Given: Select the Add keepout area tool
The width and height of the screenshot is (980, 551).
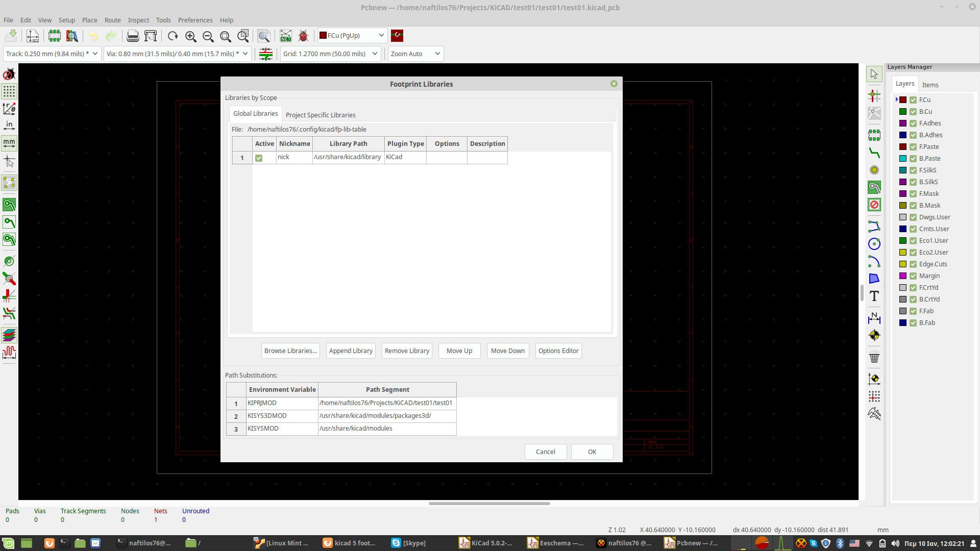Looking at the screenshot, I should [874, 205].
